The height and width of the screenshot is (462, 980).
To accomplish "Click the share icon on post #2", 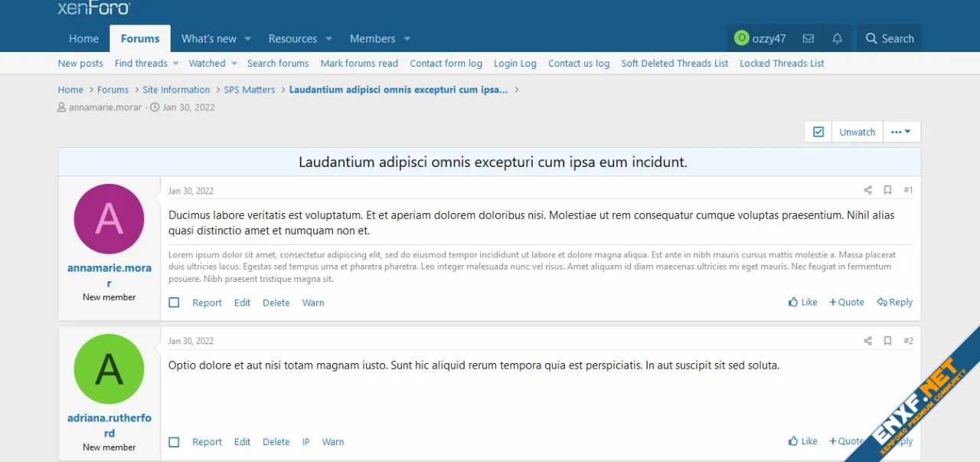I will point(867,341).
